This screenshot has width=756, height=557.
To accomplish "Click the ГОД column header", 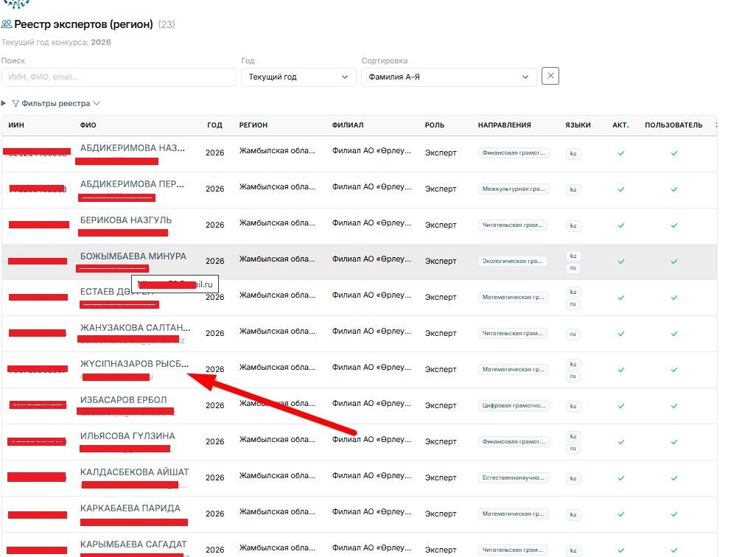I will [x=214, y=125].
